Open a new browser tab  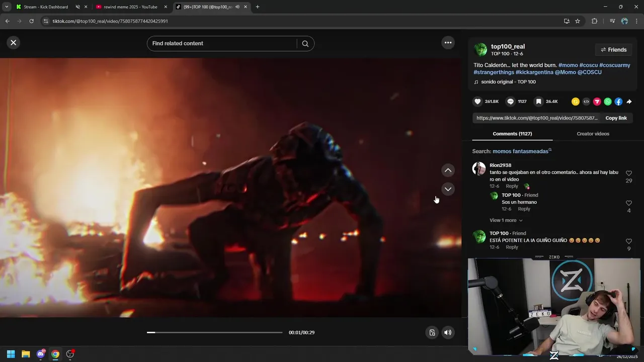[258, 7]
